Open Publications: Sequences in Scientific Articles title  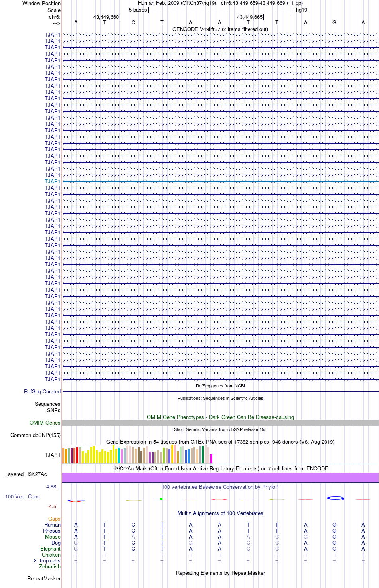pyautogui.click(x=220, y=398)
